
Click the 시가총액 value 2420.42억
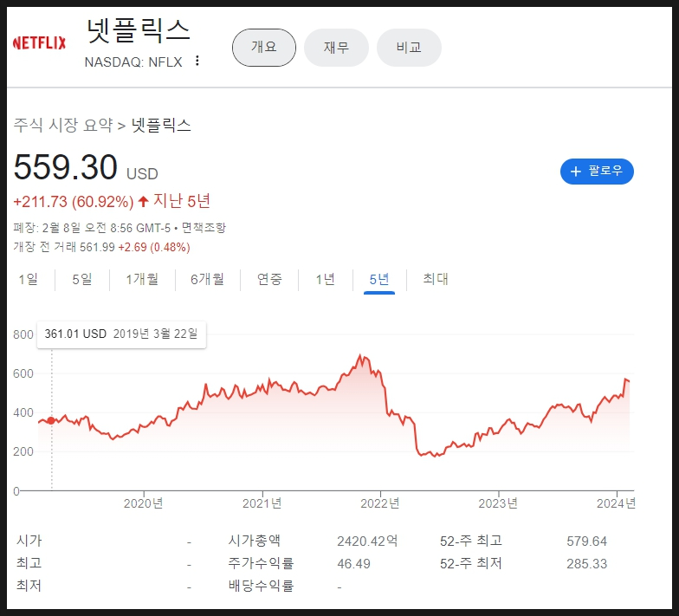click(367, 541)
